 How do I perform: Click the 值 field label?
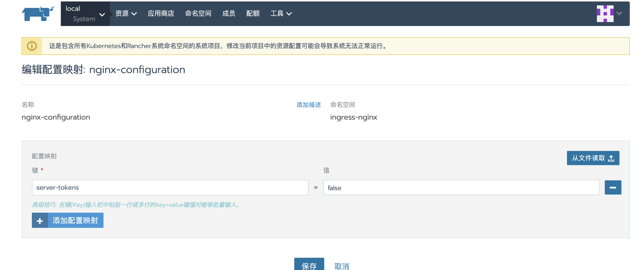click(x=326, y=170)
